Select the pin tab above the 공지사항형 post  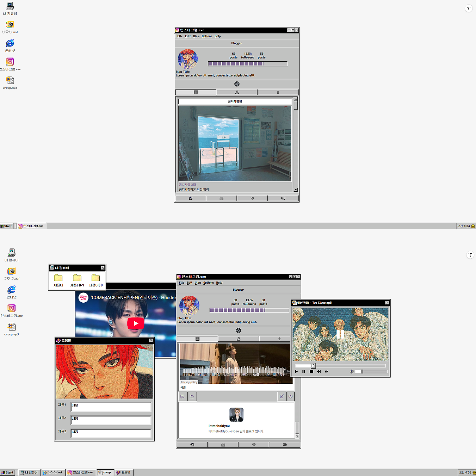[x=278, y=92]
